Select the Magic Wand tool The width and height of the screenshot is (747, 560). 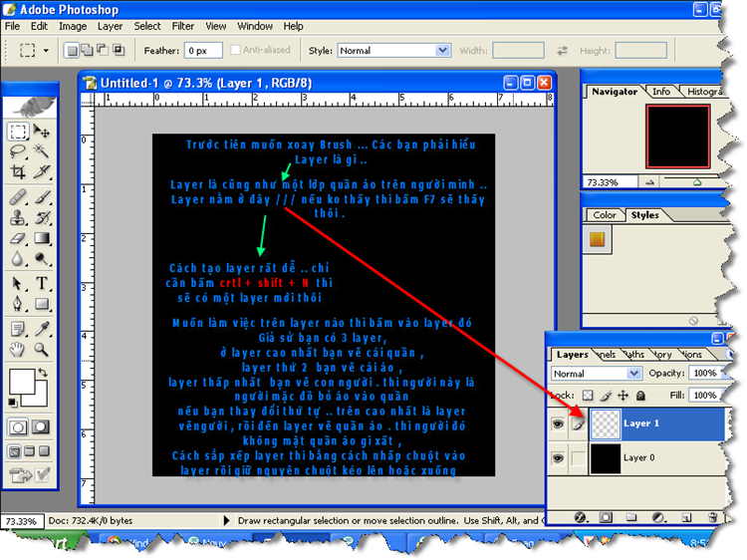click(42, 151)
